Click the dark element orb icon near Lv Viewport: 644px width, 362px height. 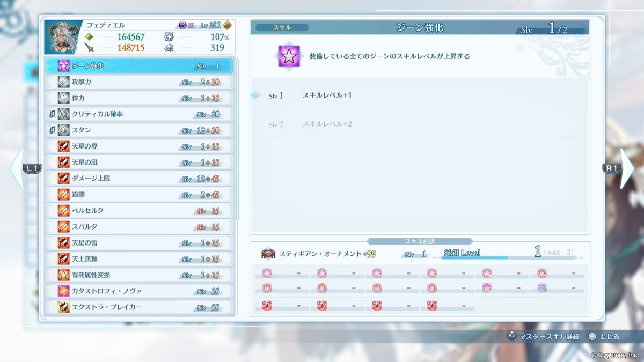click(182, 25)
